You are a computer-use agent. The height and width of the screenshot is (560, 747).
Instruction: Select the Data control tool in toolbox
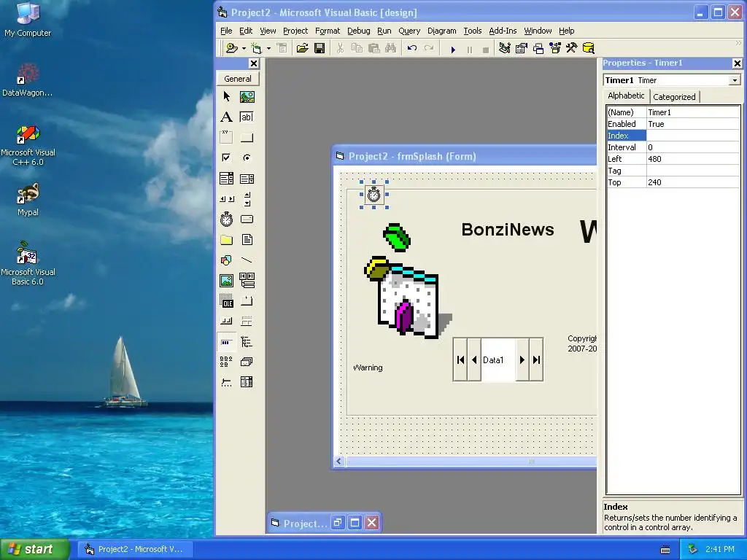[x=247, y=281]
